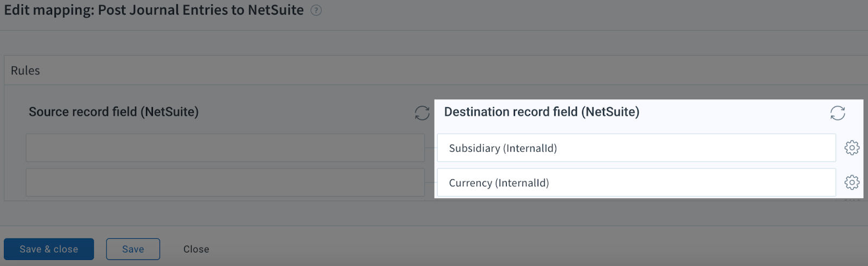Click the Rules section header
Viewport: 868px width, 266px height.
(25, 70)
